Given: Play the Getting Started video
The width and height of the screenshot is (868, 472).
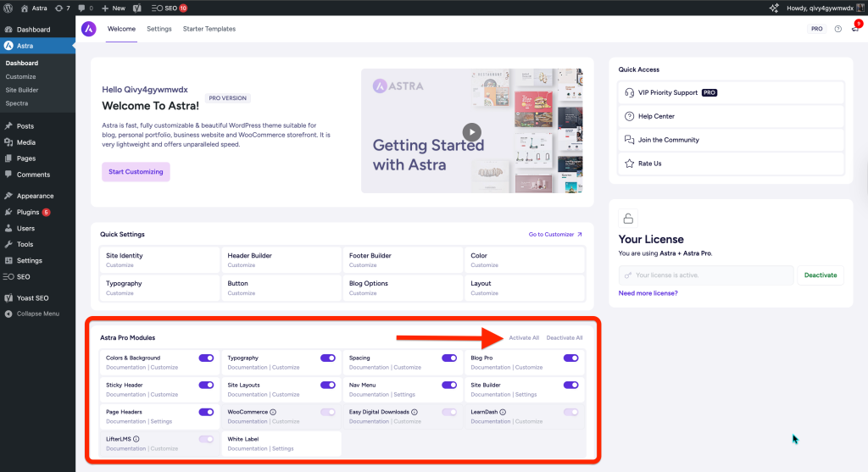Looking at the screenshot, I should 471,131.
